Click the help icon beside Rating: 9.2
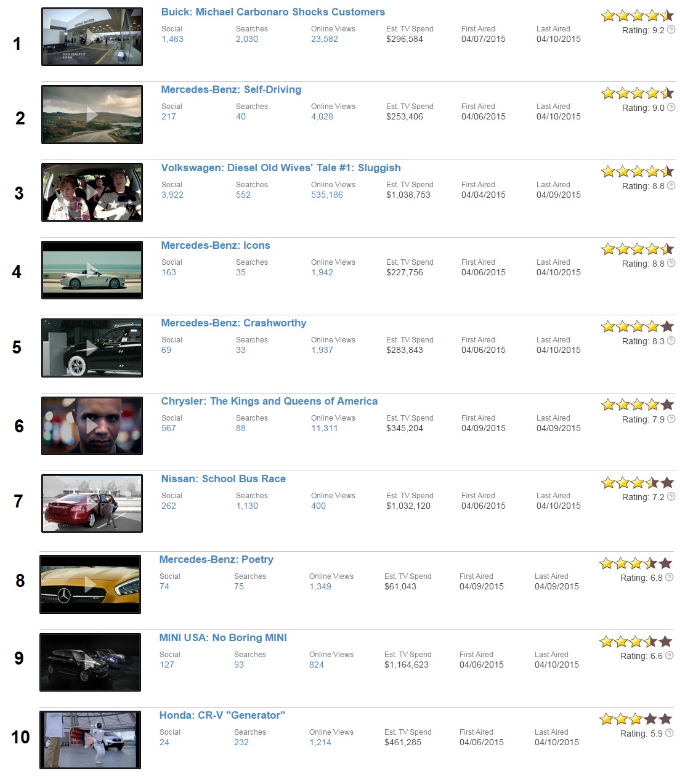Screen dimensions: 685x784 pos(671,30)
